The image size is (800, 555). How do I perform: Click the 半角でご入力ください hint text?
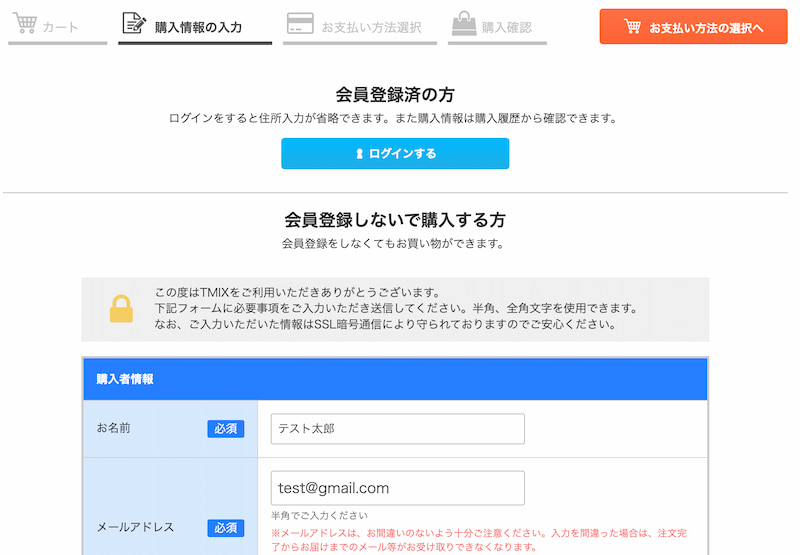(319, 516)
